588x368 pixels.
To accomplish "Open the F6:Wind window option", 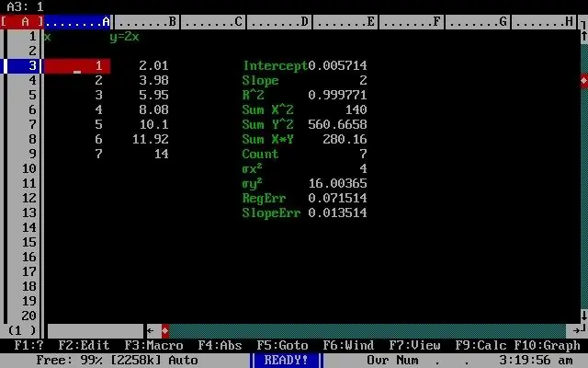I will (348, 345).
